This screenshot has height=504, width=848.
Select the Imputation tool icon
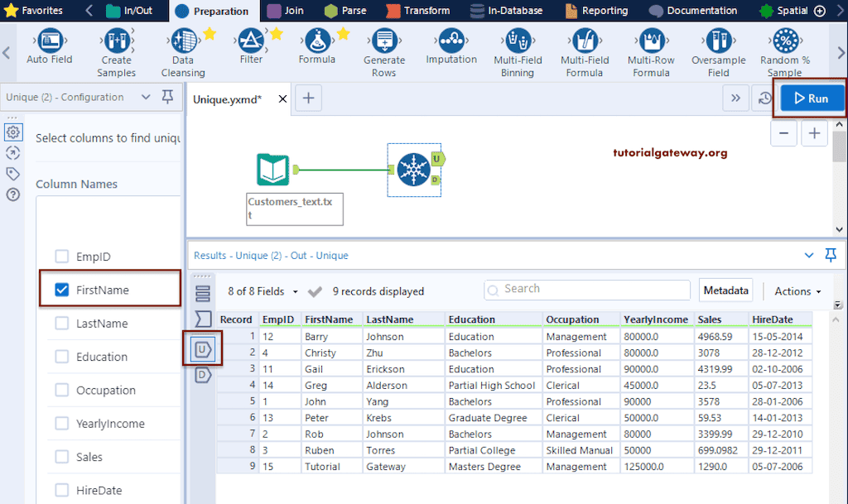click(x=451, y=40)
